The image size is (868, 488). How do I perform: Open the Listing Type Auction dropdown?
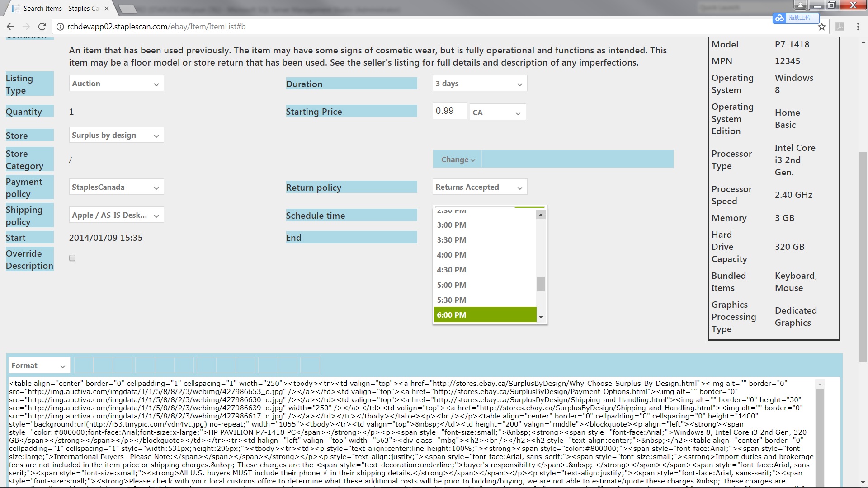[x=116, y=84]
